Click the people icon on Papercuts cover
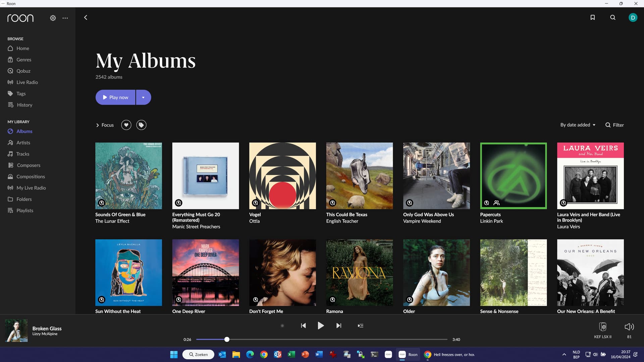The width and height of the screenshot is (644, 362). click(497, 203)
